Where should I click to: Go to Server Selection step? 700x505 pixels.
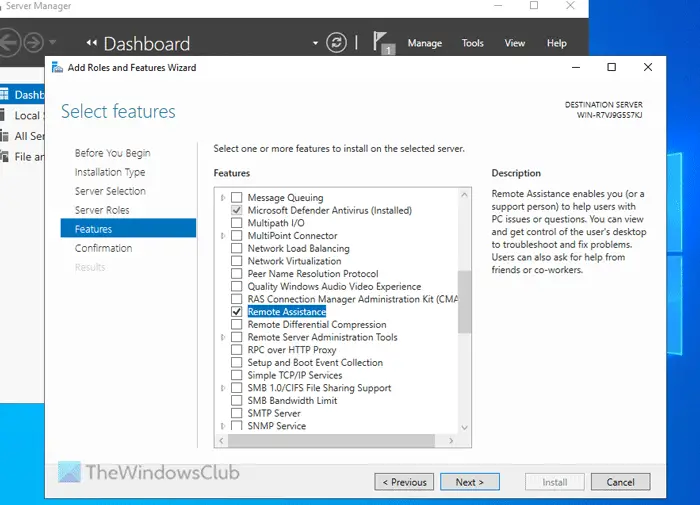pyautogui.click(x=110, y=191)
